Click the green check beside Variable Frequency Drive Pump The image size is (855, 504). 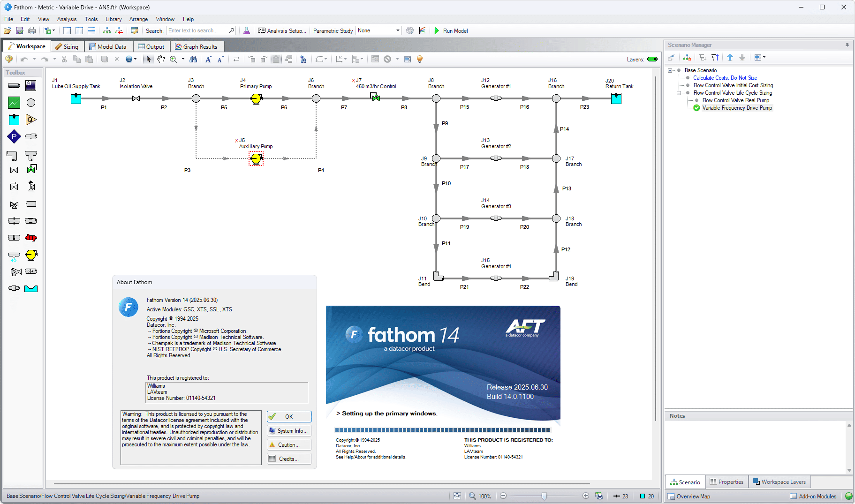696,108
